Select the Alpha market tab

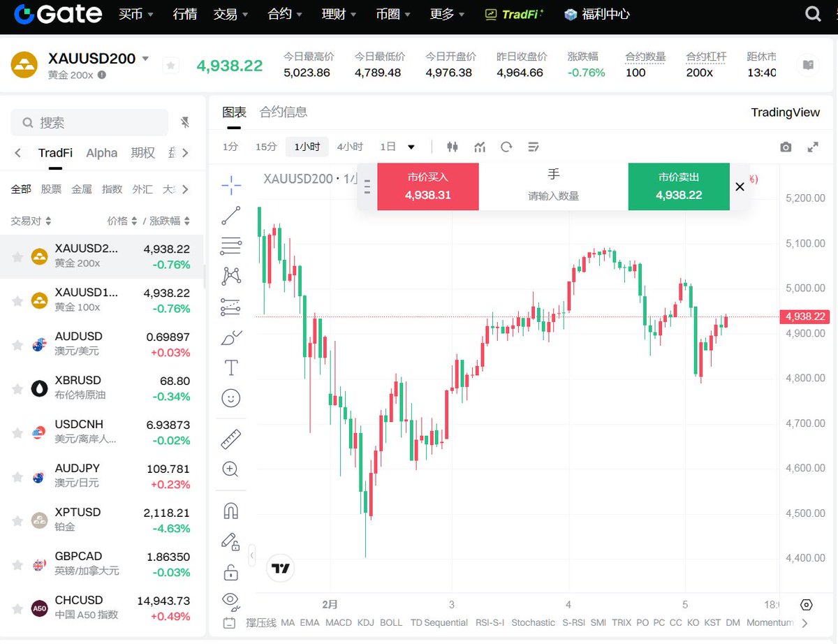tap(102, 153)
